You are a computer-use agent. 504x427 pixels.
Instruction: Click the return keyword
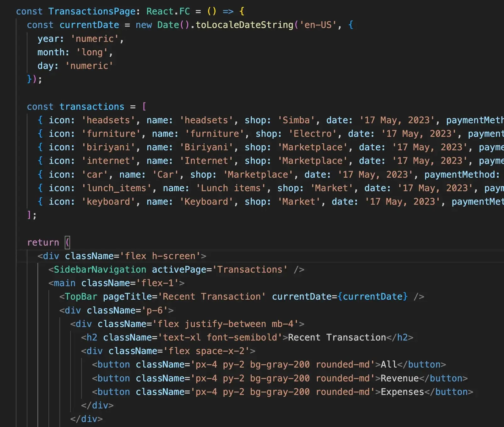point(43,242)
